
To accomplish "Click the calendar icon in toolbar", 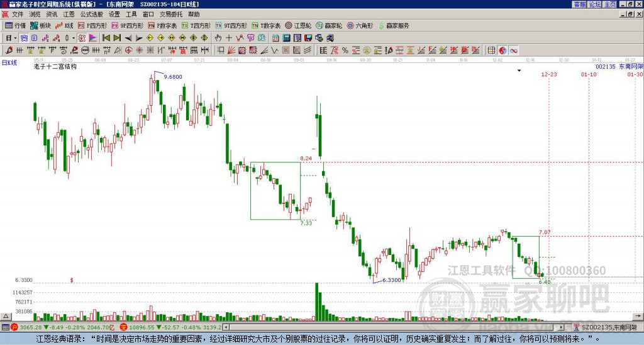I will pos(275,38).
